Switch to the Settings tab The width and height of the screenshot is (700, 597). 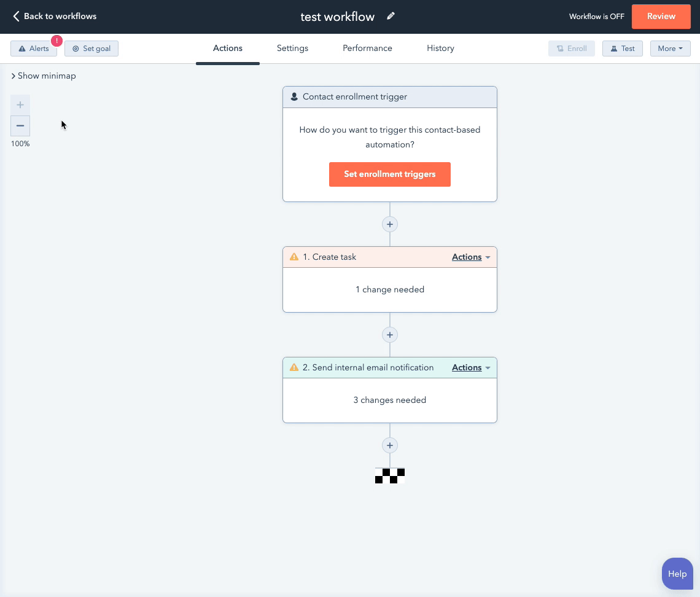pos(292,49)
